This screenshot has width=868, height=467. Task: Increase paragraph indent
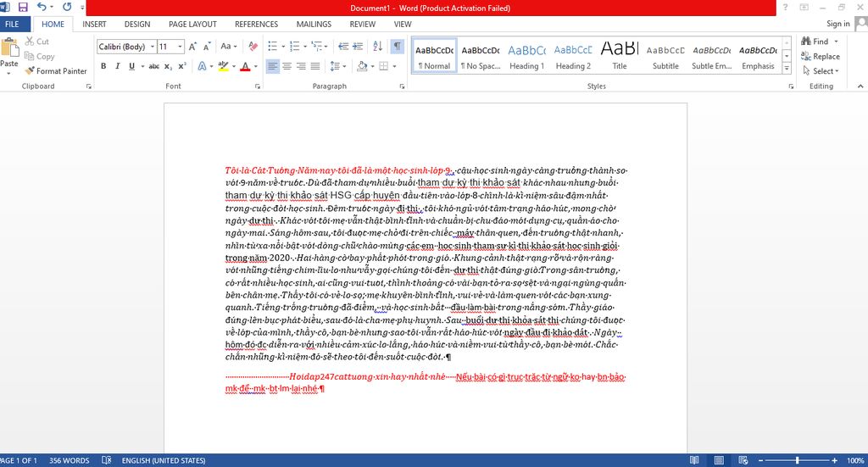[x=358, y=47]
